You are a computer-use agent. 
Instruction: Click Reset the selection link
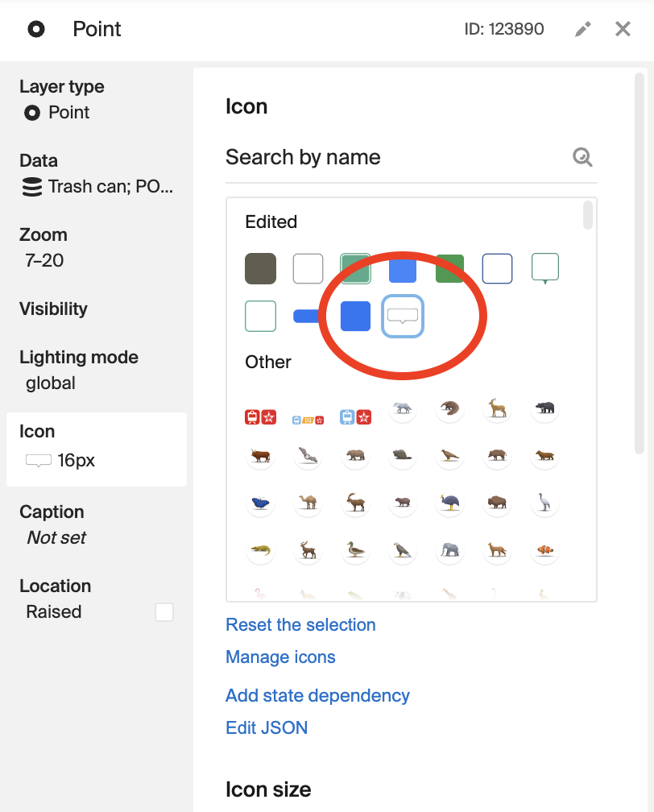tap(300, 624)
